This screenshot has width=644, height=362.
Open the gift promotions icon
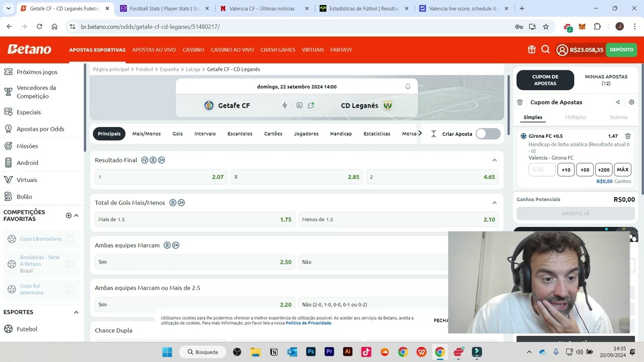point(531,49)
